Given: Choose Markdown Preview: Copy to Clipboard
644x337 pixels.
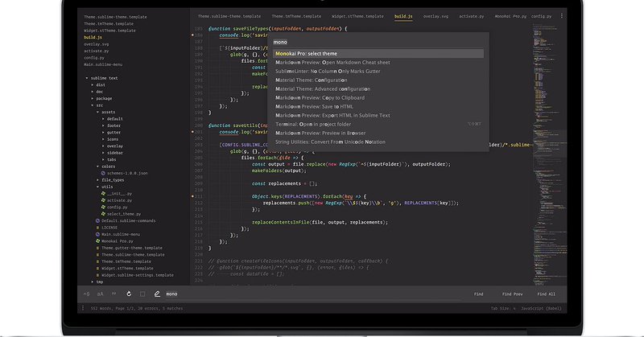Looking at the screenshot, I should pyautogui.click(x=378, y=97).
